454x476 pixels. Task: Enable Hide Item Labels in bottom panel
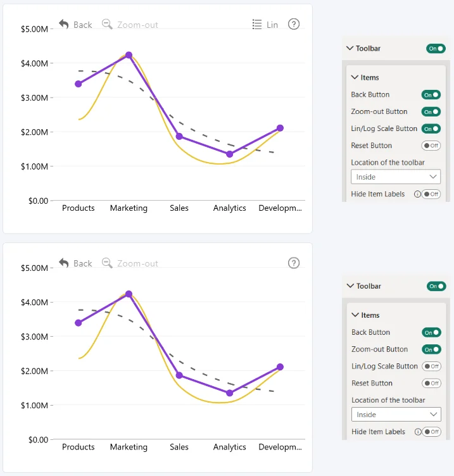[x=432, y=432]
